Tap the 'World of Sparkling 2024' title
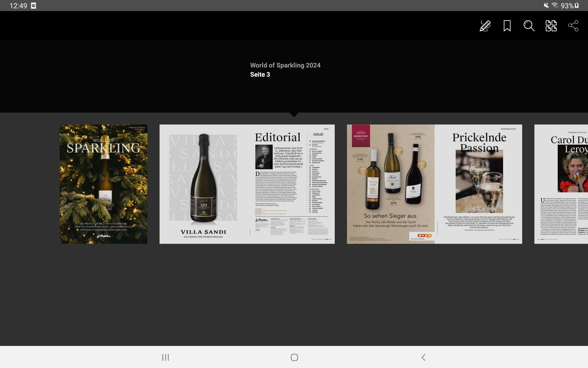The width and height of the screenshot is (588, 368). 285,65
